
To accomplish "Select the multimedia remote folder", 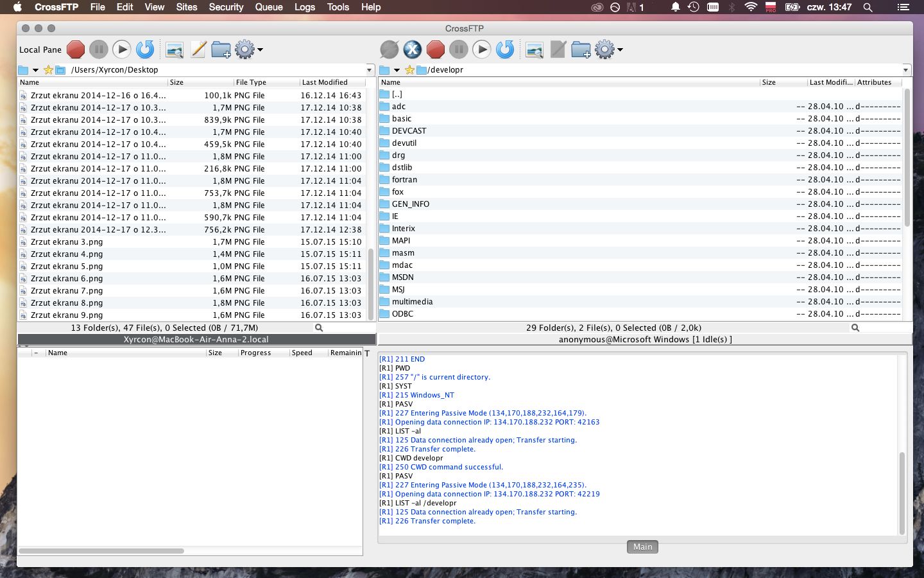I will (412, 302).
